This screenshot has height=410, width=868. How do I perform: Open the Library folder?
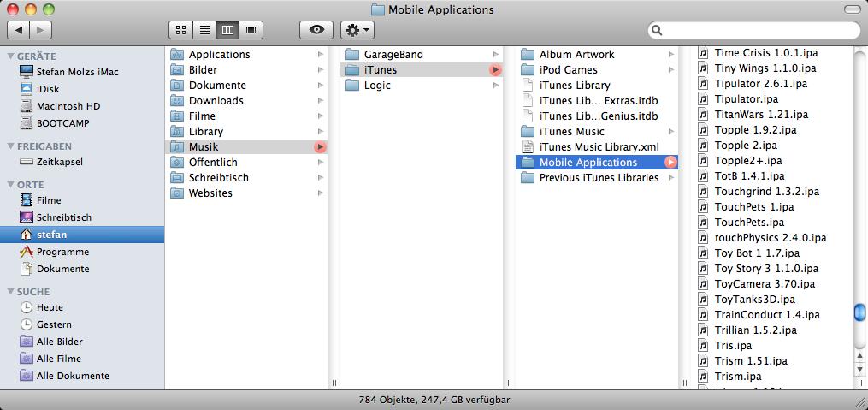247,131
